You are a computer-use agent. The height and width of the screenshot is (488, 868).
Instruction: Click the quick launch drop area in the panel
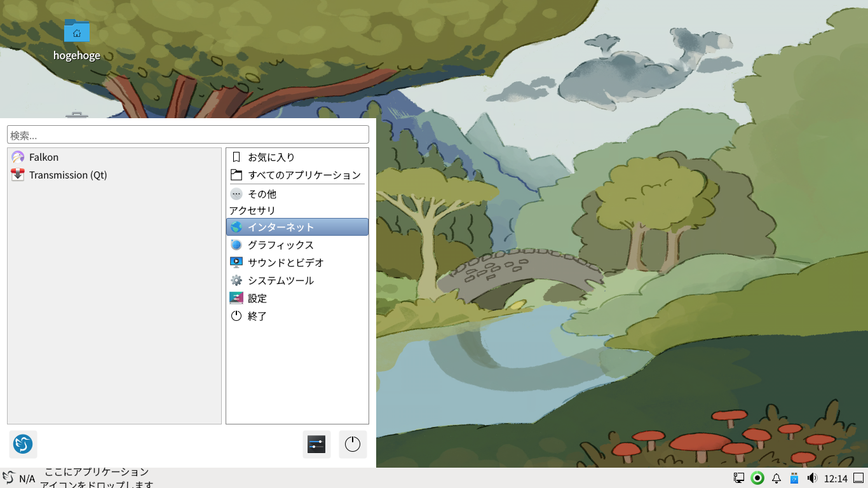[97, 478]
